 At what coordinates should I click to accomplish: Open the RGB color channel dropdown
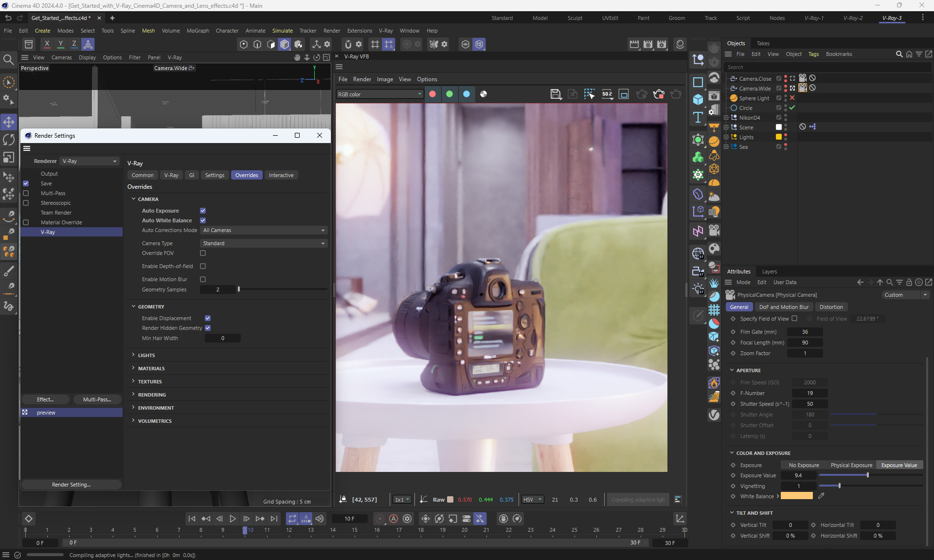(x=379, y=94)
